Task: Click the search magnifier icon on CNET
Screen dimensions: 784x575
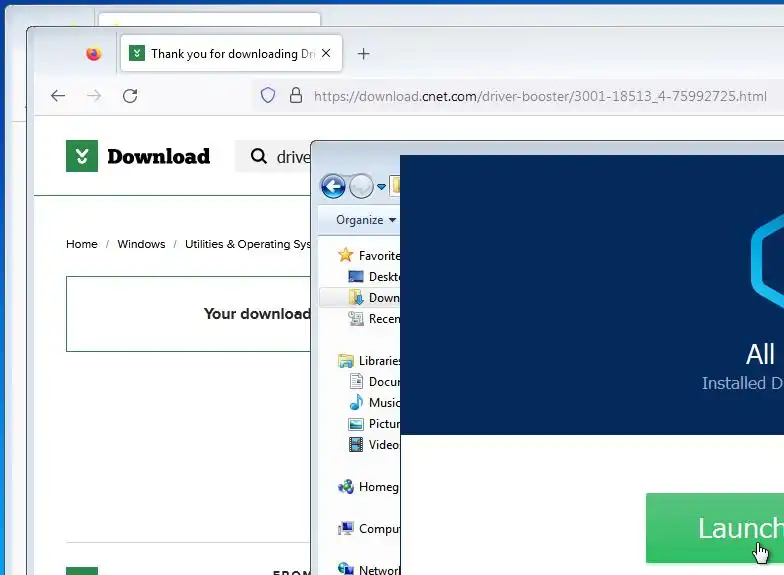Action: (x=258, y=156)
